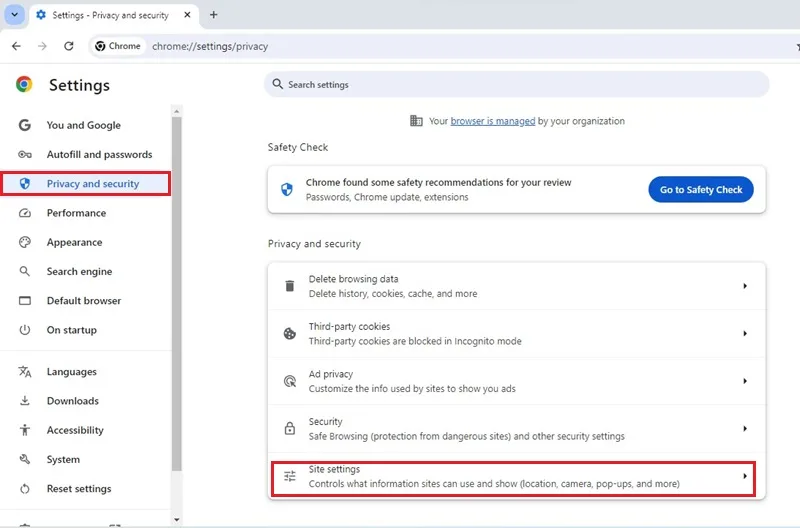Click the Site settings sliders icon
The height and width of the screenshot is (528, 800).
[289, 476]
